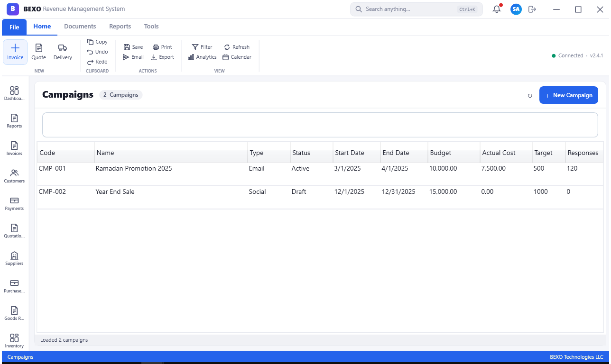
Task: Create a new Delivery note
Action: 63,52
